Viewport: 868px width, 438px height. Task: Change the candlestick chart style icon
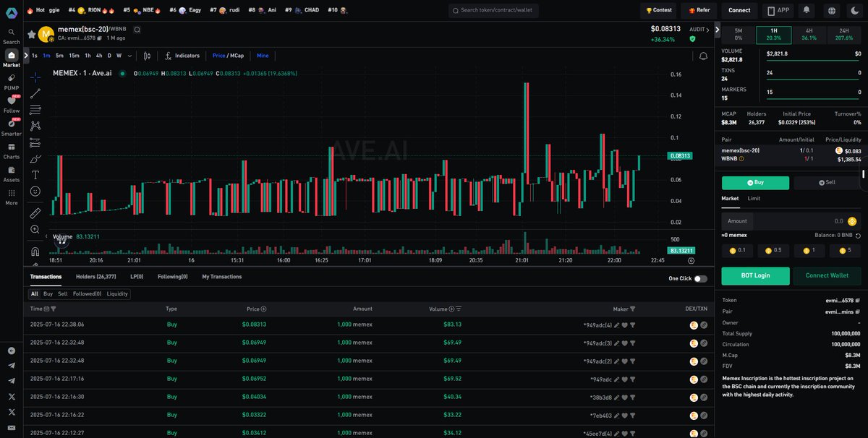147,56
